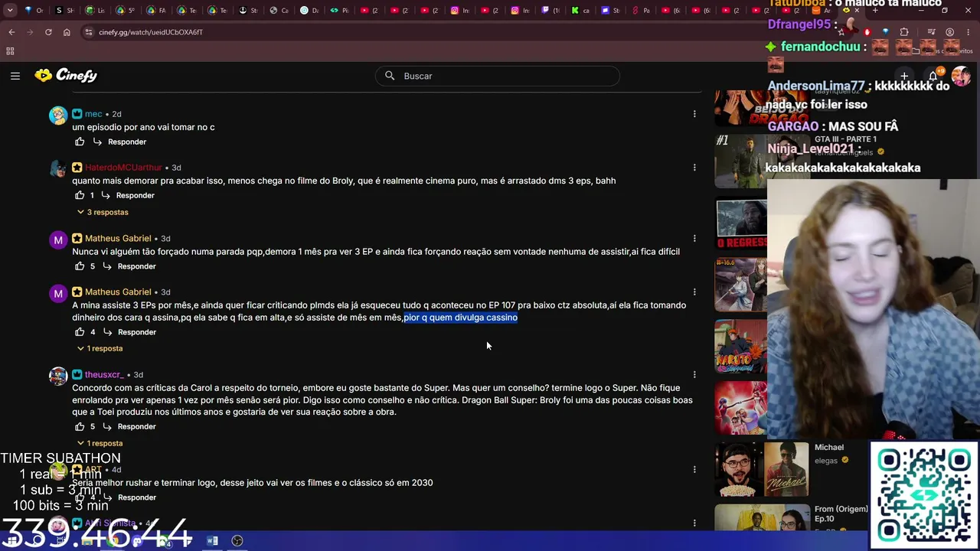980x551 pixels.
Task: Open GTA III - Parte 1 video thumbnail
Action: click(740, 161)
